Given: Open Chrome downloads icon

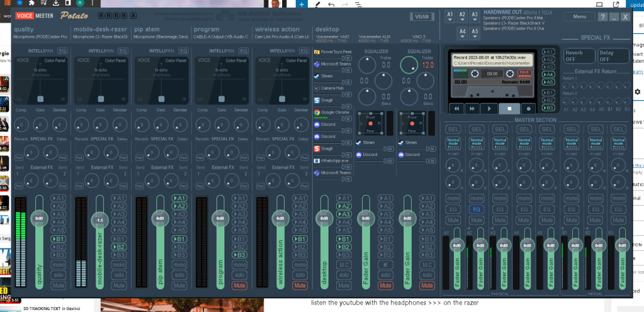Looking at the screenshot, I should (x=56, y=3).
